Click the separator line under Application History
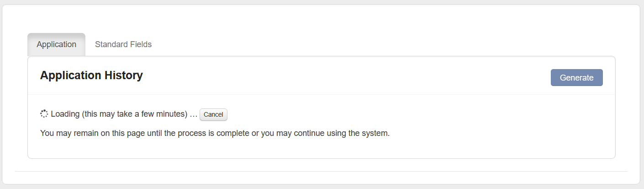644x189 pixels. click(320, 94)
